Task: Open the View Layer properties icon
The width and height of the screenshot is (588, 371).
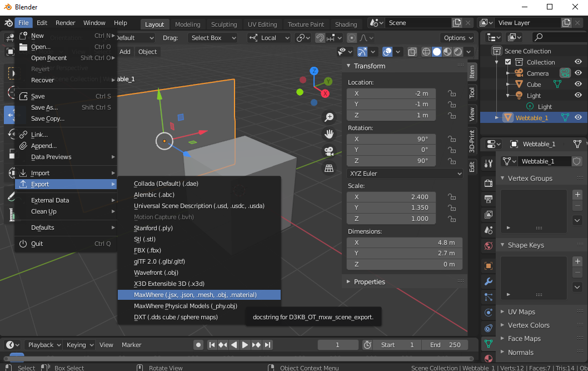Action: pos(489,215)
